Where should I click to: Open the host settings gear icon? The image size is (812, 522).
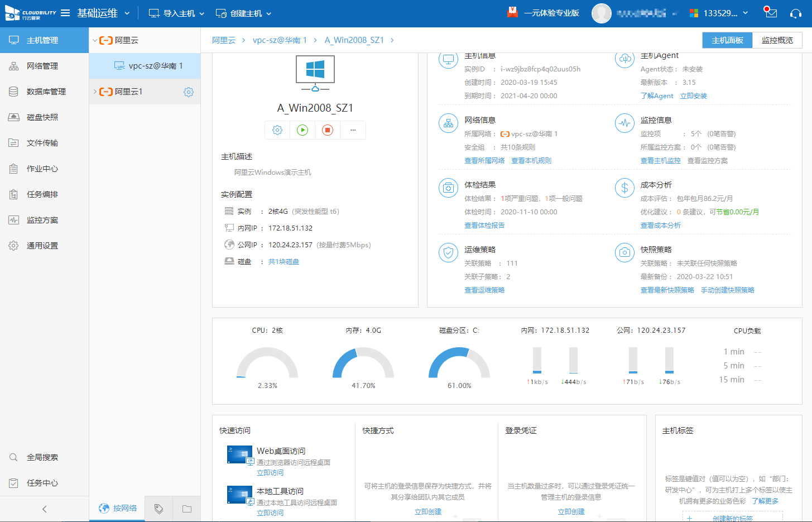pos(277,130)
